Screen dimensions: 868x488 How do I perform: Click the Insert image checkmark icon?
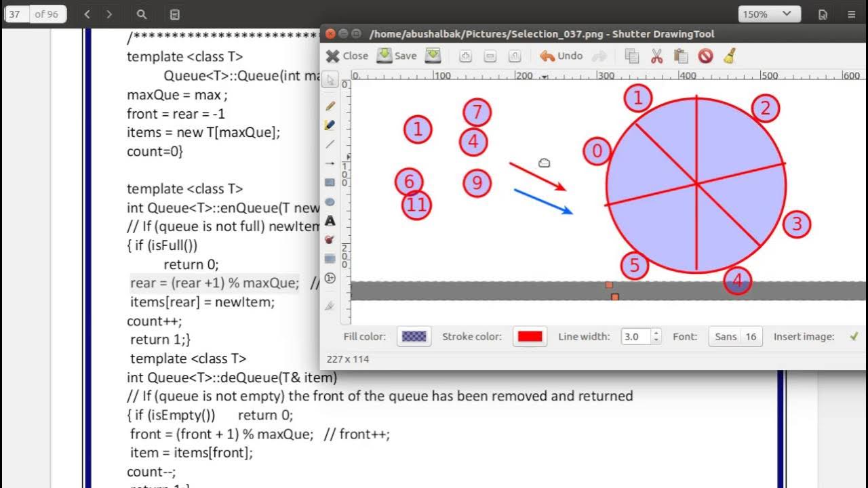(854, 336)
